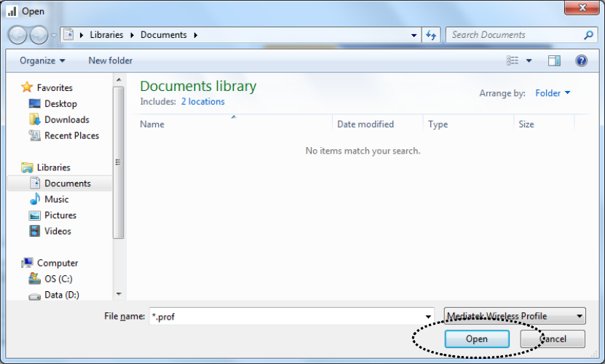
Task: Open the Pictures library
Action: click(x=60, y=215)
